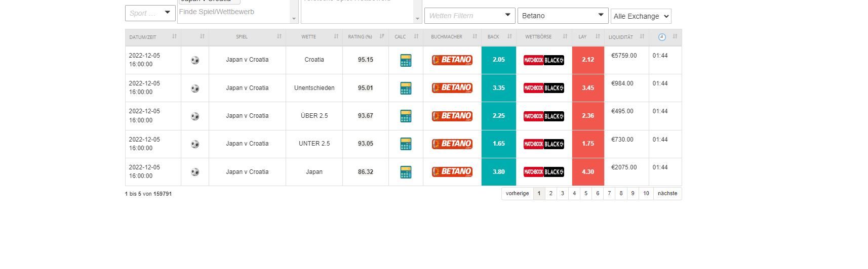868x269 pixels.
Task: Click lay odds 2.12 for Croatia
Action: click(x=588, y=60)
